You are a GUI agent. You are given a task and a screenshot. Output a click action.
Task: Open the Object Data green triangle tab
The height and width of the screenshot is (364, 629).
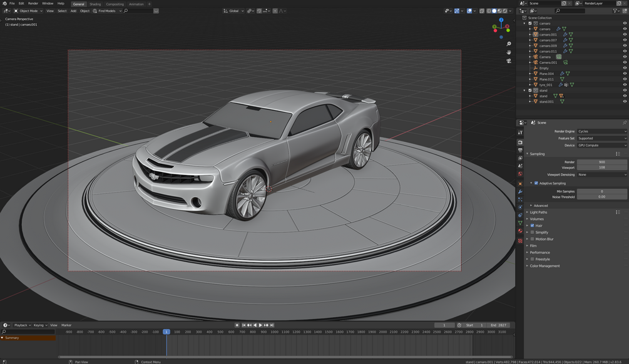coord(520,223)
